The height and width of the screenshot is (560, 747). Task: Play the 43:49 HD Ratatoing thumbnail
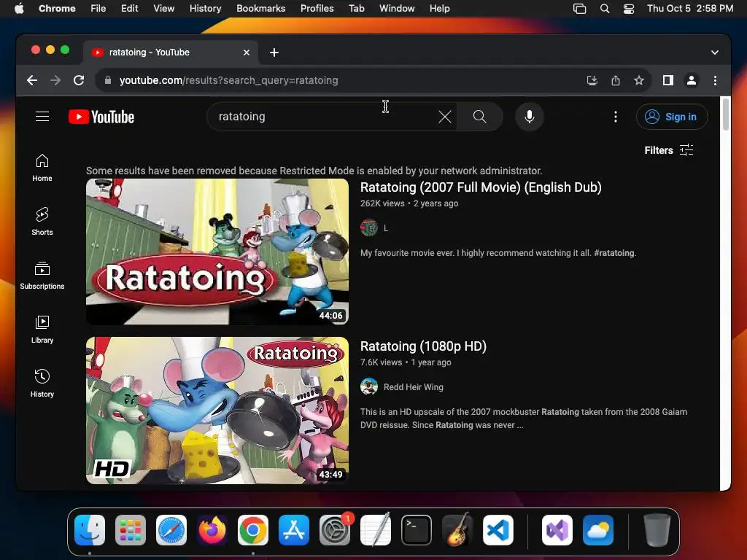tap(217, 411)
